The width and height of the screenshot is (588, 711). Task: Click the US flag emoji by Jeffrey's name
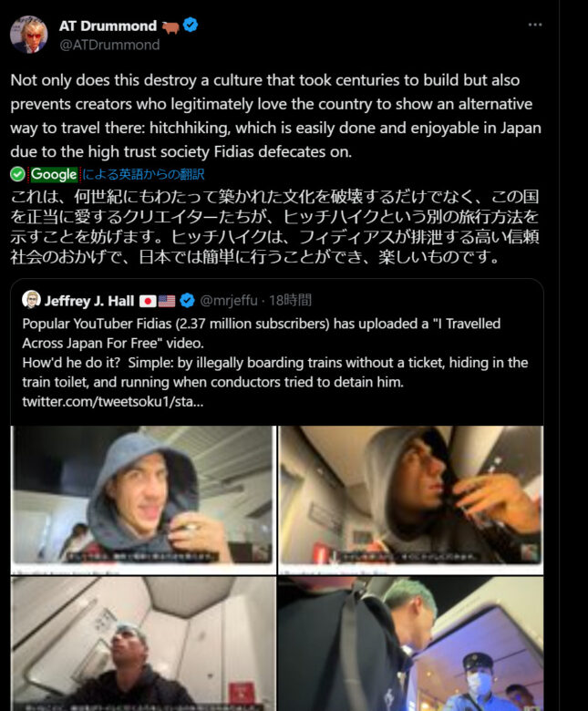coord(167,301)
